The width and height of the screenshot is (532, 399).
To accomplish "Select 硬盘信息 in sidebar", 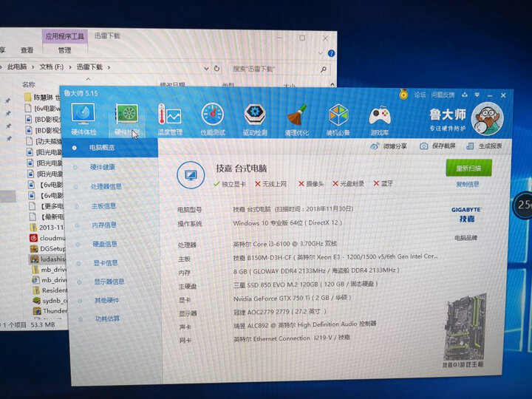I will [x=105, y=244].
